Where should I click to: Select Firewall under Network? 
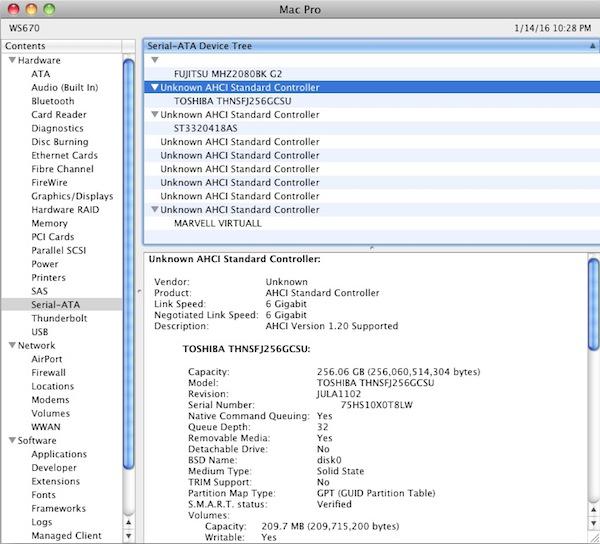point(49,373)
